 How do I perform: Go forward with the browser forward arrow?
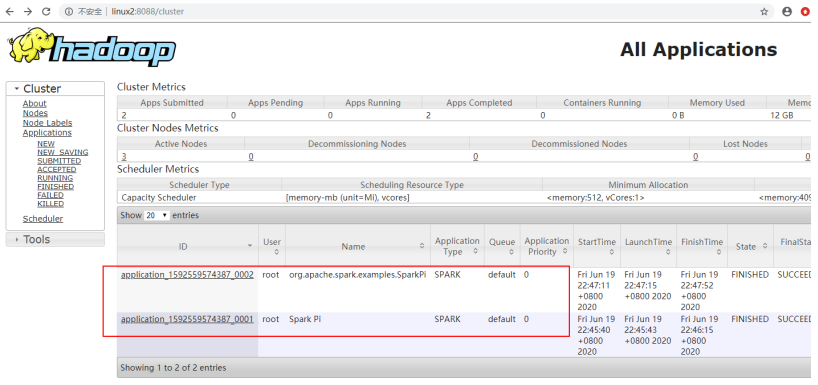pos(28,11)
